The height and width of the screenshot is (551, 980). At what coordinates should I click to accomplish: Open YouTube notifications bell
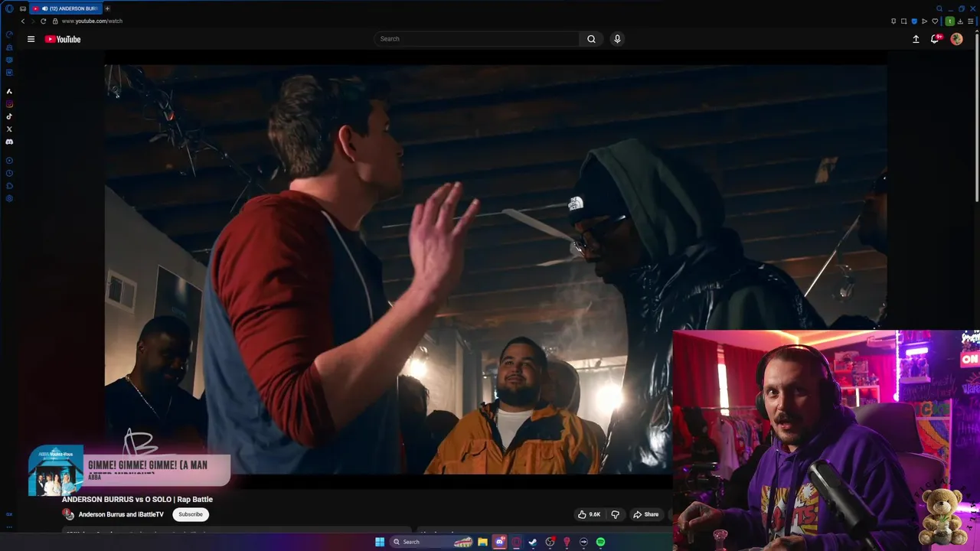click(935, 39)
